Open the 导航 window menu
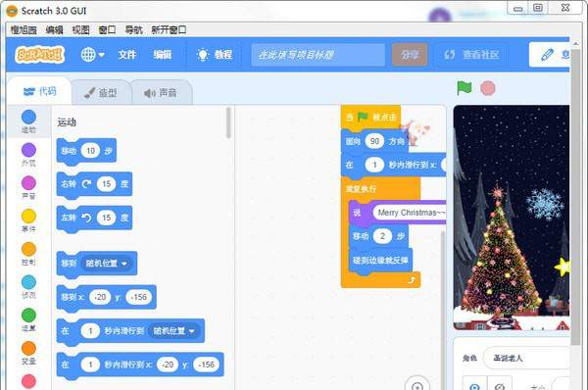This screenshot has height=390, width=588. pyautogui.click(x=133, y=29)
